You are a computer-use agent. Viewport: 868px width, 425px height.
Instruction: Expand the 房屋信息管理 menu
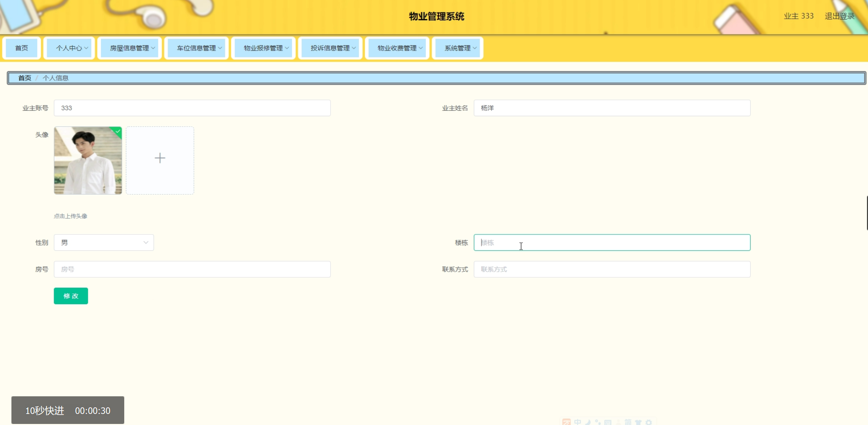pyautogui.click(x=129, y=48)
